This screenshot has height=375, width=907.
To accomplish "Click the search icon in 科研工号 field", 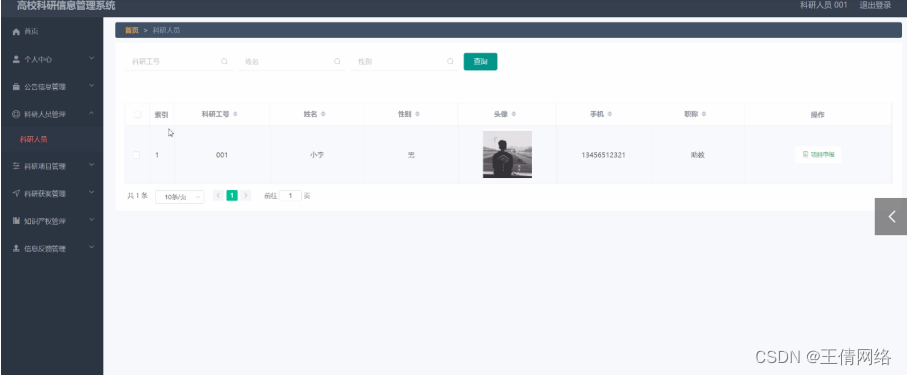I will (224, 61).
